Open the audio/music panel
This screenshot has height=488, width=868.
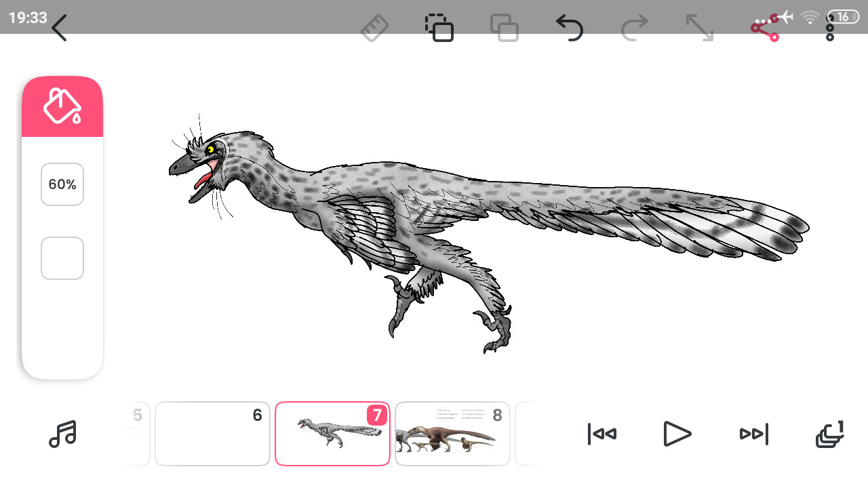pos(63,434)
